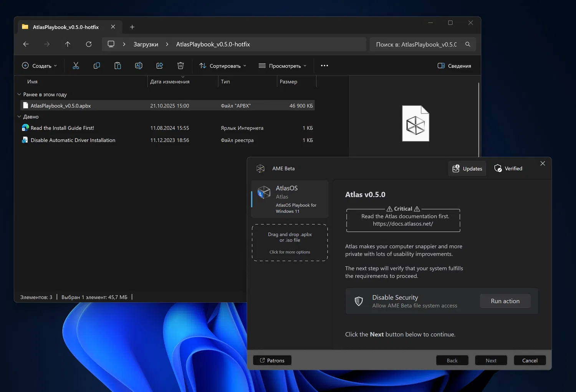The width and height of the screenshot is (576, 392).
Task: Open the Updates tab in AME Beta
Action: click(467, 168)
